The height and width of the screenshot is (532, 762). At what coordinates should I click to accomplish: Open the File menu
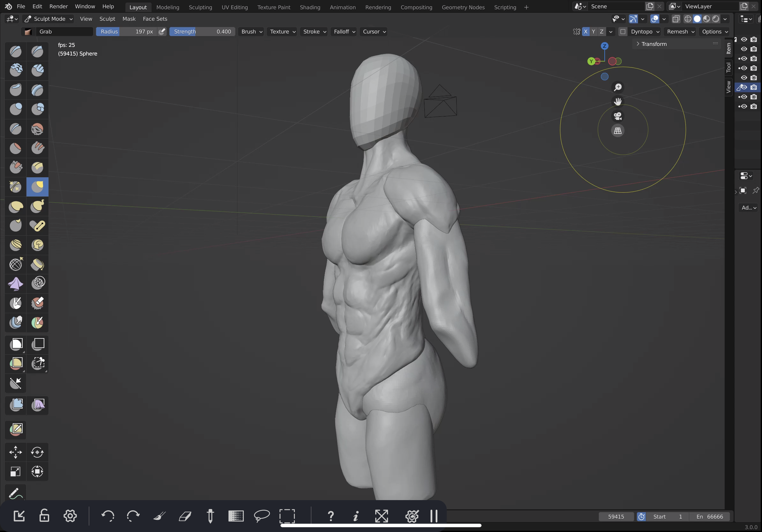pyautogui.click(x=21, y=6)
